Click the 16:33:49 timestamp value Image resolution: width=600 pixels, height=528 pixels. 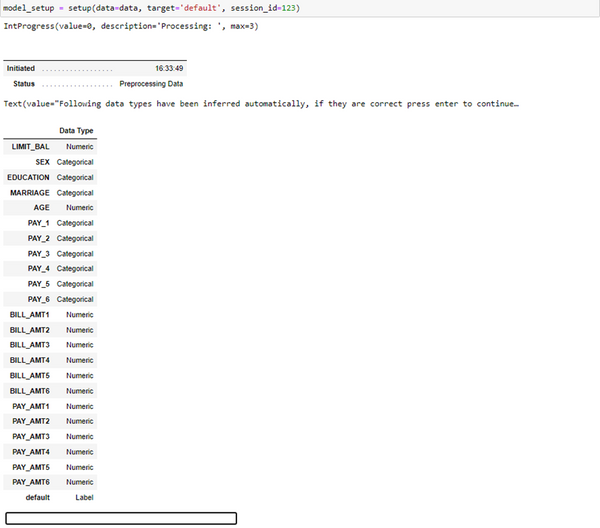pyautogui.click(x=168, y=68)
